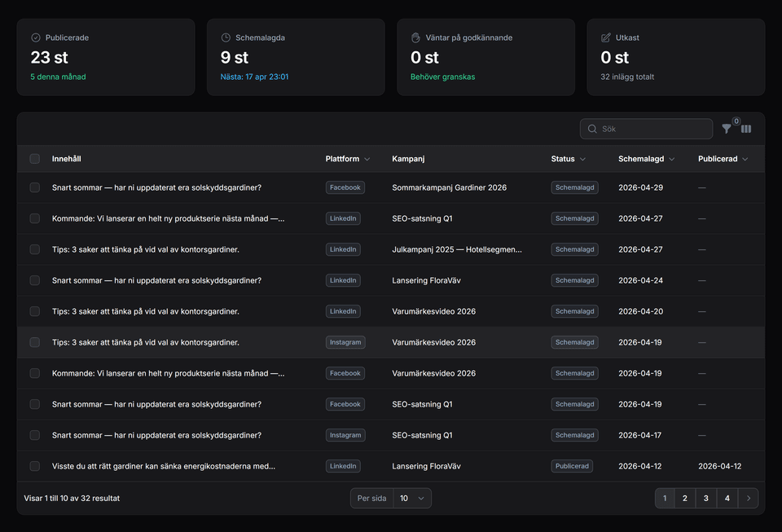Click the Publicerad status badge in last row
Screen dimensions: 782x532
tap(572, 466)
